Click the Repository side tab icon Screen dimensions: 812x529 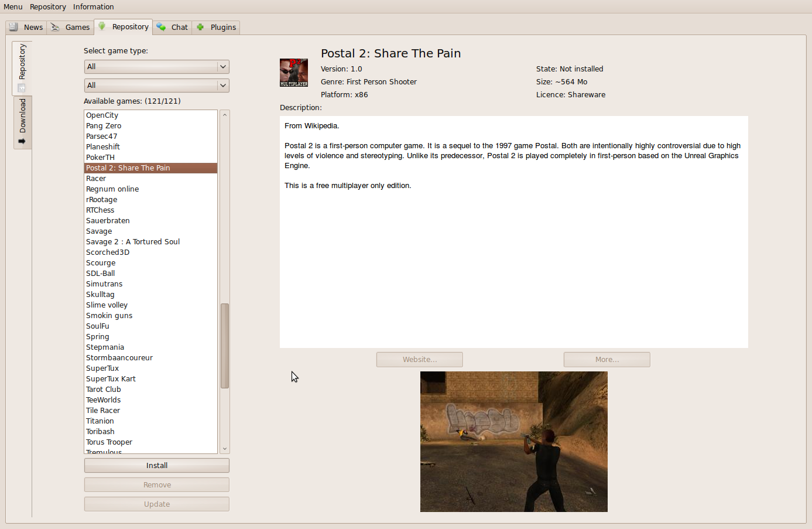click(x=22, y=88)
